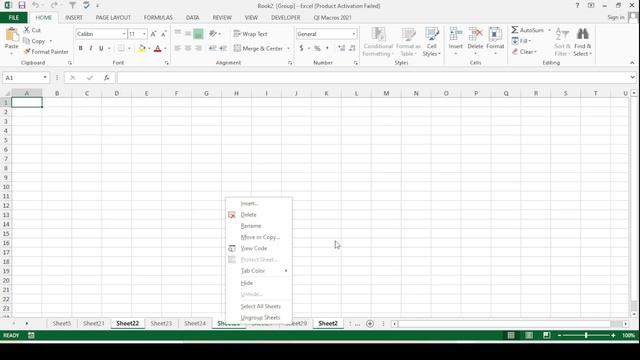Screen dimensions: 640x360
Task: Toggle italic formatting
Action: click(91, 48)
